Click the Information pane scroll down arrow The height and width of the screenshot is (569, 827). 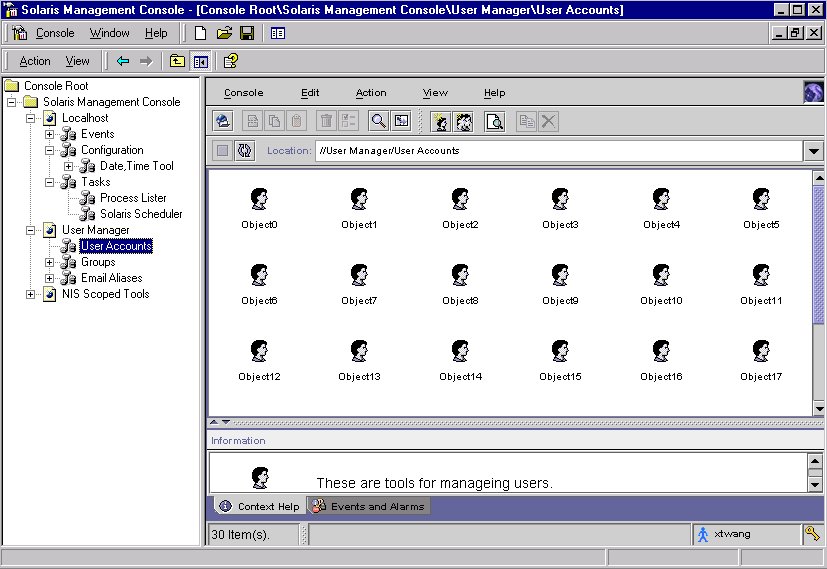pyautogui.click(x=815, y=485)
